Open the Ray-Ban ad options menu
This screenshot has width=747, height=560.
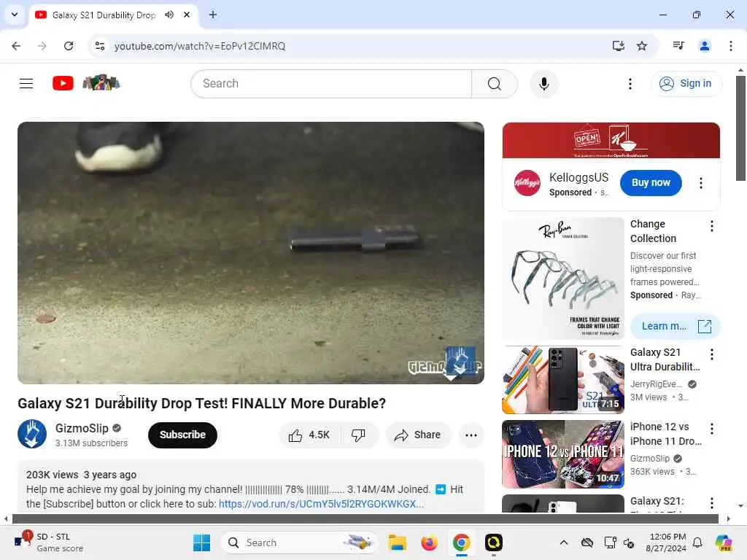coord(711,226)
